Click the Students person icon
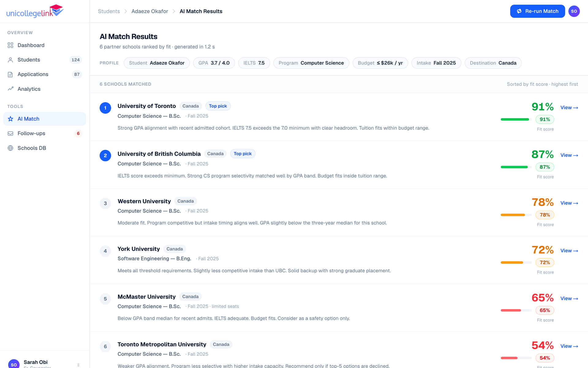This screenshot has width=588, height=368. [10, 60]
